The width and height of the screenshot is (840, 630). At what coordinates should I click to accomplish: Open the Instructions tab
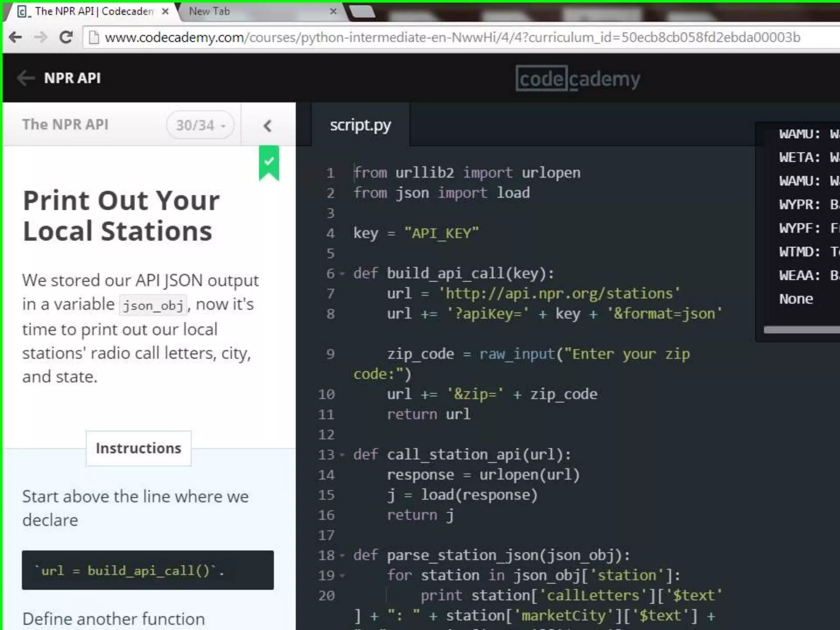click(x=139, y=448)
